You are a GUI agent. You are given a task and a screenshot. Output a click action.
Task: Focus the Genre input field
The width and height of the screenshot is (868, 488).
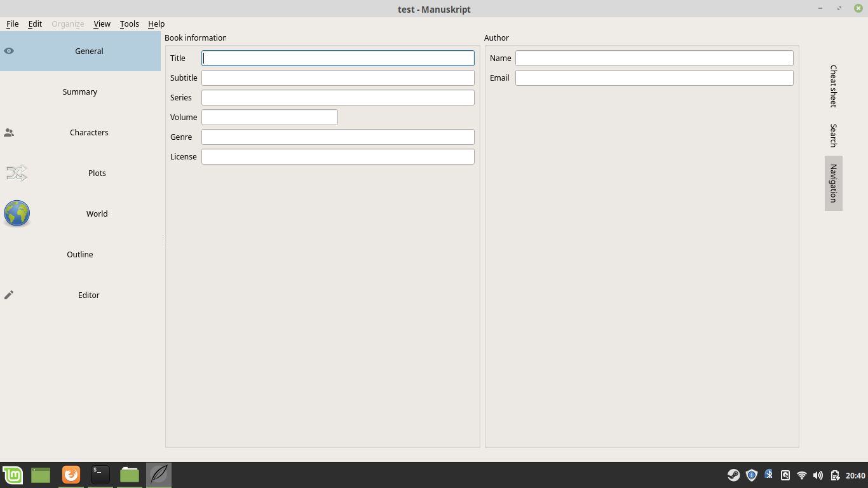click(338, 137)
